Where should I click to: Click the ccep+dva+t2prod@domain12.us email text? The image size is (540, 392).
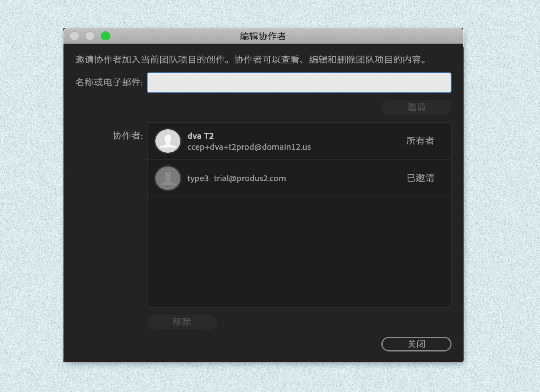[249, 147]
